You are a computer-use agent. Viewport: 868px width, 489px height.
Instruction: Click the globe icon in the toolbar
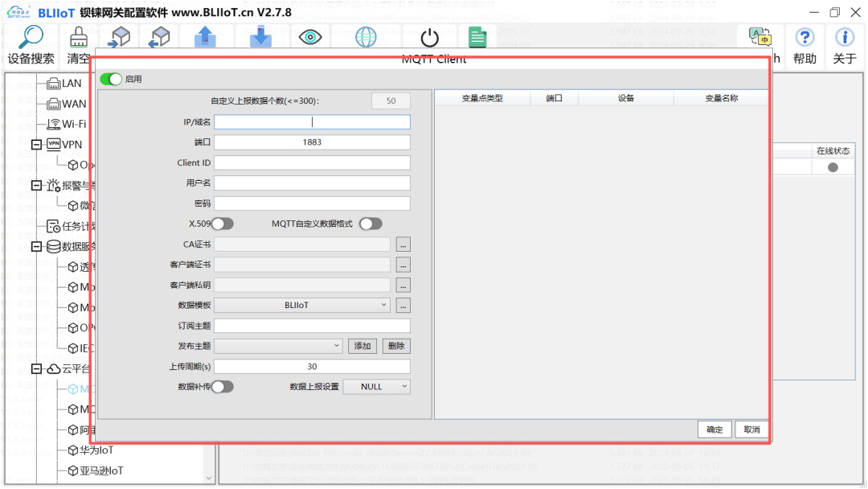point(366,38)
